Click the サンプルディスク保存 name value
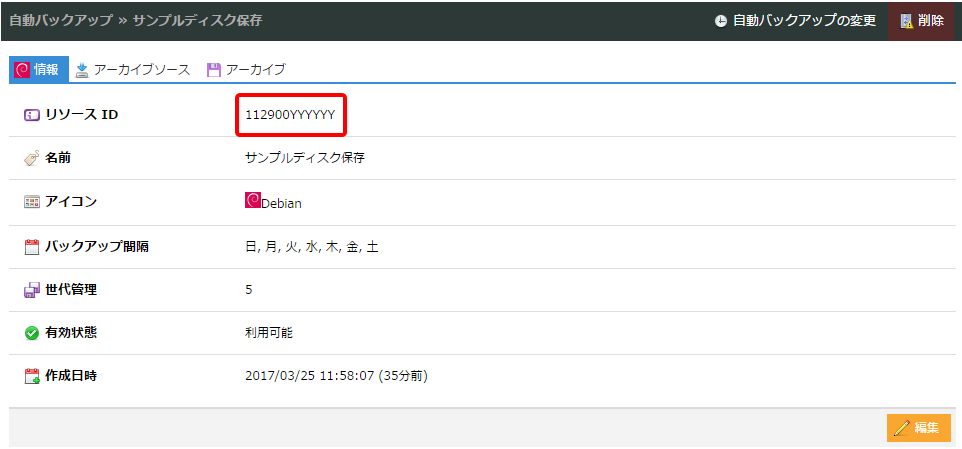Screen dimensions: 962x449 coord(305,158)
